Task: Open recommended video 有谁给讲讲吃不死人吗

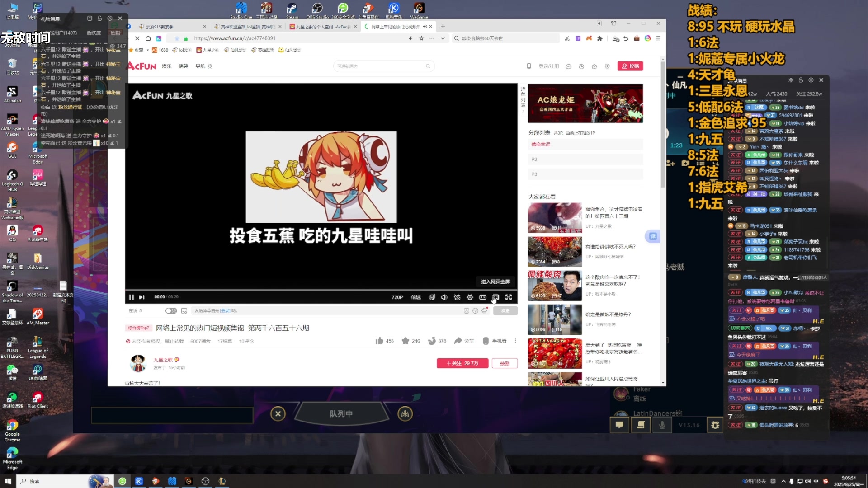Action: (610, 247)
